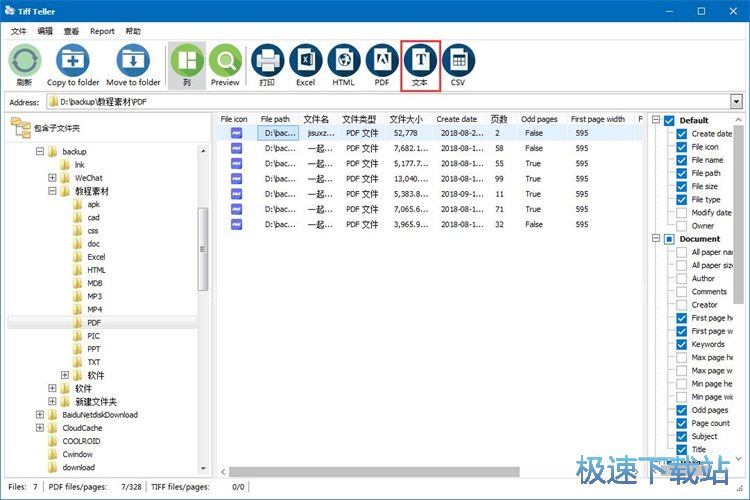Export the list as CSV
This screenshot has width=750, height=500.
458,63
